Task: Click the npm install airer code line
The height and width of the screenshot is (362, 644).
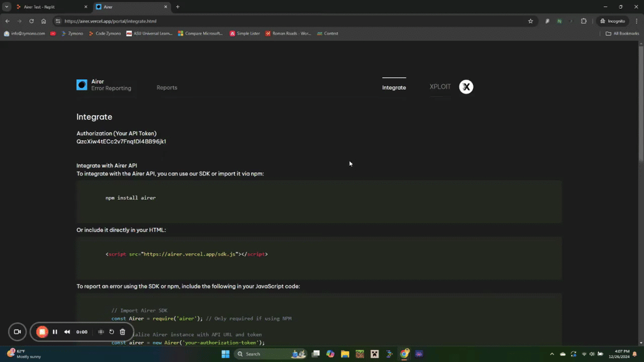Action: [131, 198]
